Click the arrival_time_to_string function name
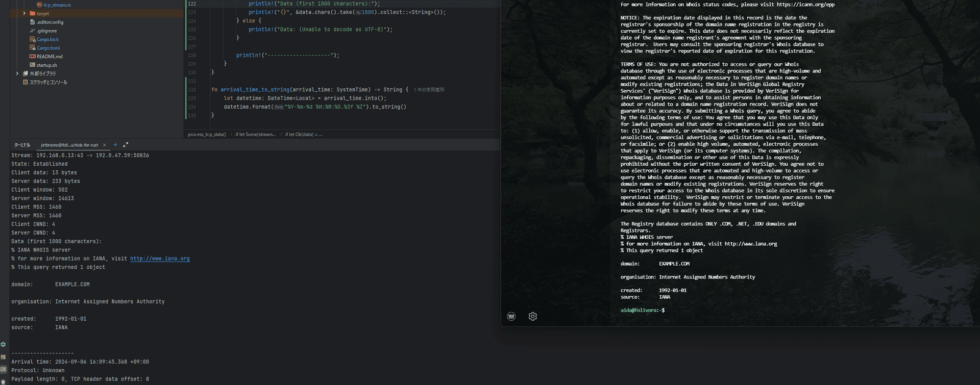 (x=255, y=90)
